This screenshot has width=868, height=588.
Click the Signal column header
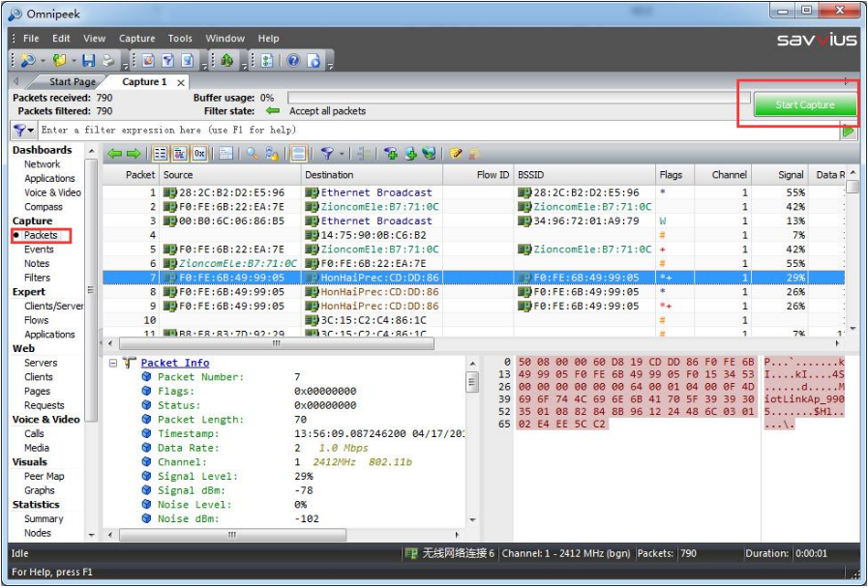[779, 175]
